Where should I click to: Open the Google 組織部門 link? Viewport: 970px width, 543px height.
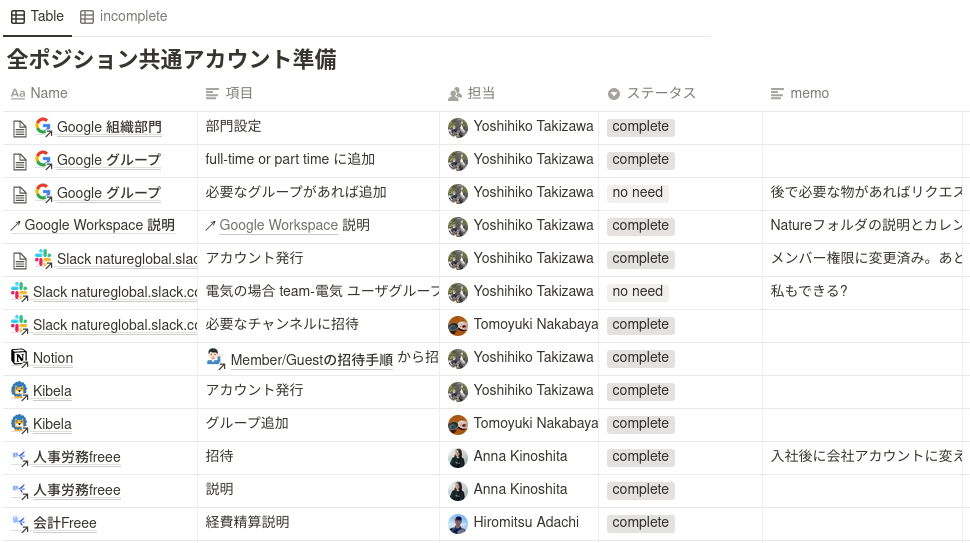109,127
